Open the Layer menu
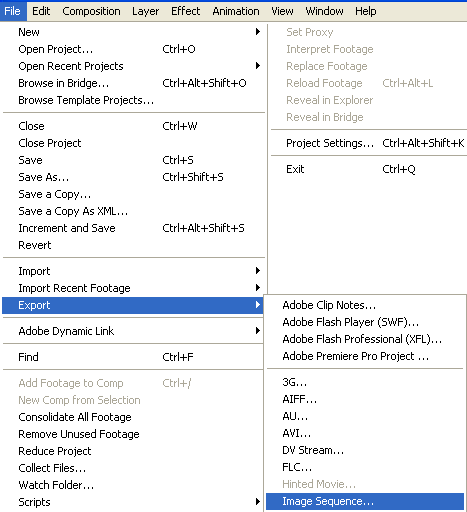The width and height of the screenshot is (467, 512). pyautogui.click(x=145, y=11)
